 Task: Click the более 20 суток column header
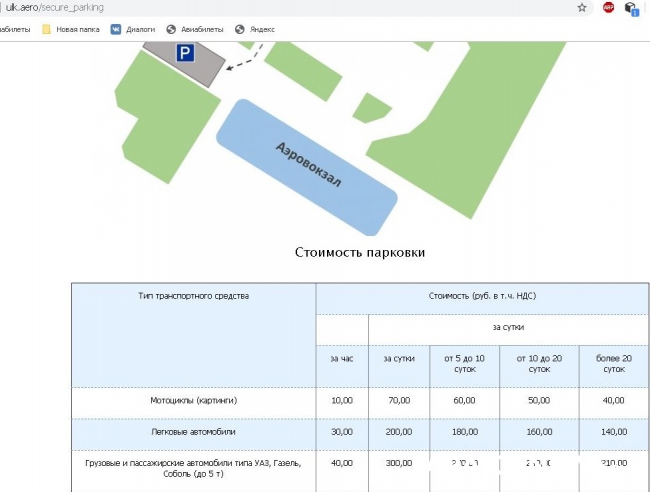(x=614, y=362)
